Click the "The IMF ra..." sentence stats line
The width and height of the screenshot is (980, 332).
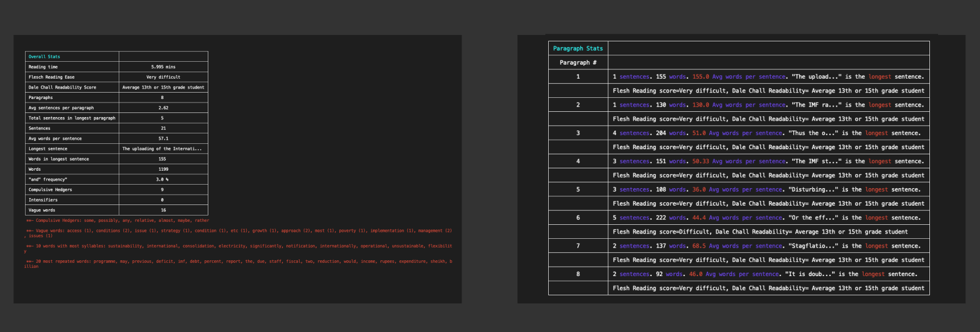point(768,105)
